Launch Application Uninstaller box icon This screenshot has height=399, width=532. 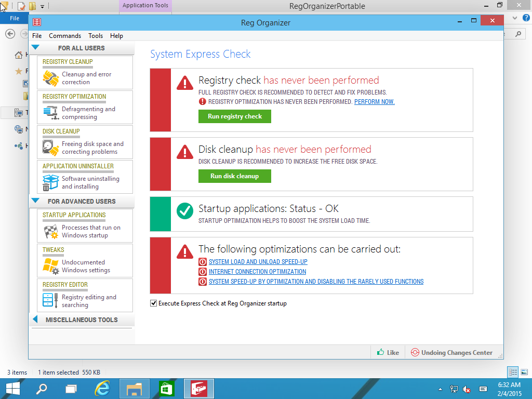pos(51,183)
